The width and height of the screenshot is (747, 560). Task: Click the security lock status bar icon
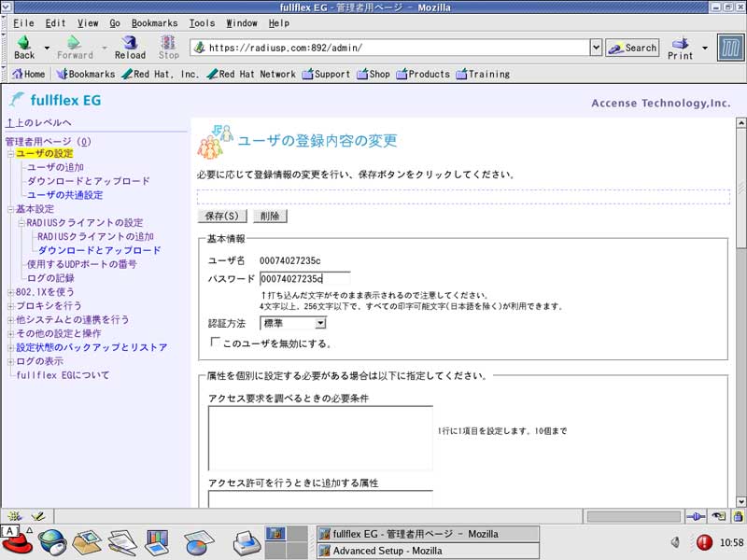[x=738, y=516]
